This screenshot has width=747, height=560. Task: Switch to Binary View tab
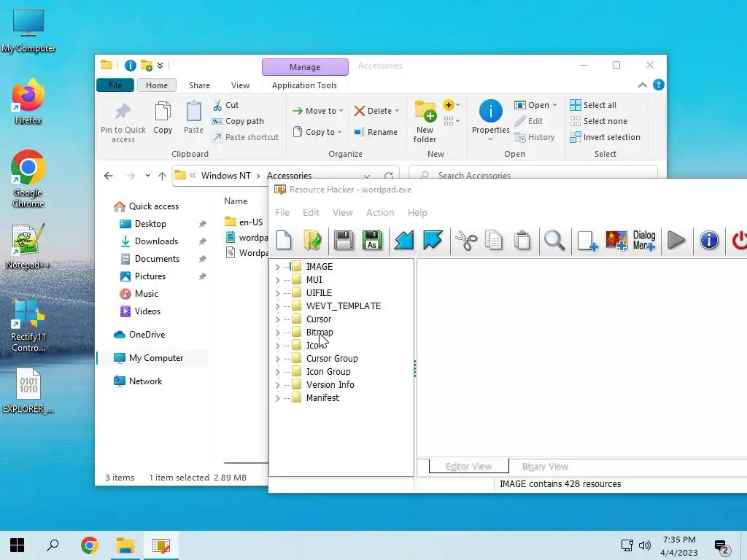point(545,467)
